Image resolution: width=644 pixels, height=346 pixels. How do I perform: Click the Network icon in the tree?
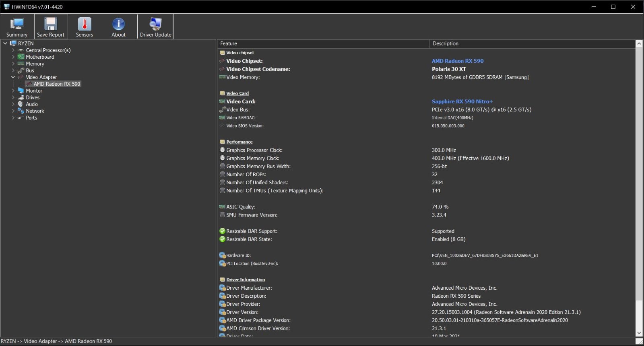pos(21,111)
